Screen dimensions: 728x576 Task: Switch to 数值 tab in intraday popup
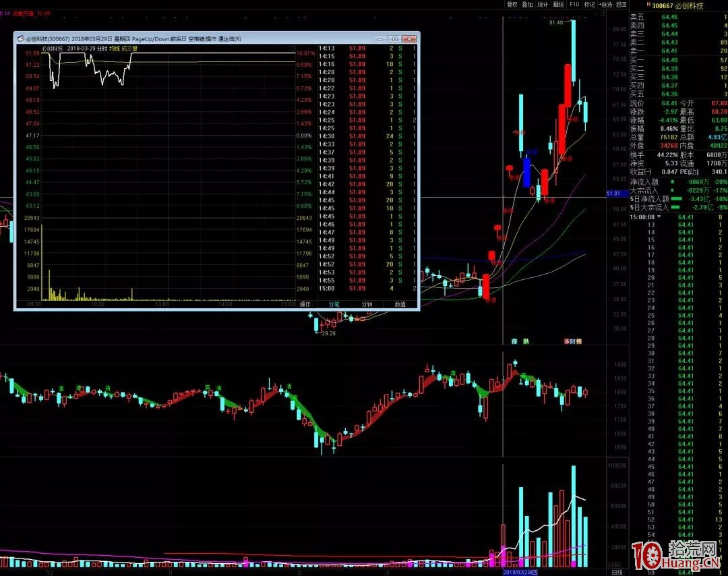point(400,304)
